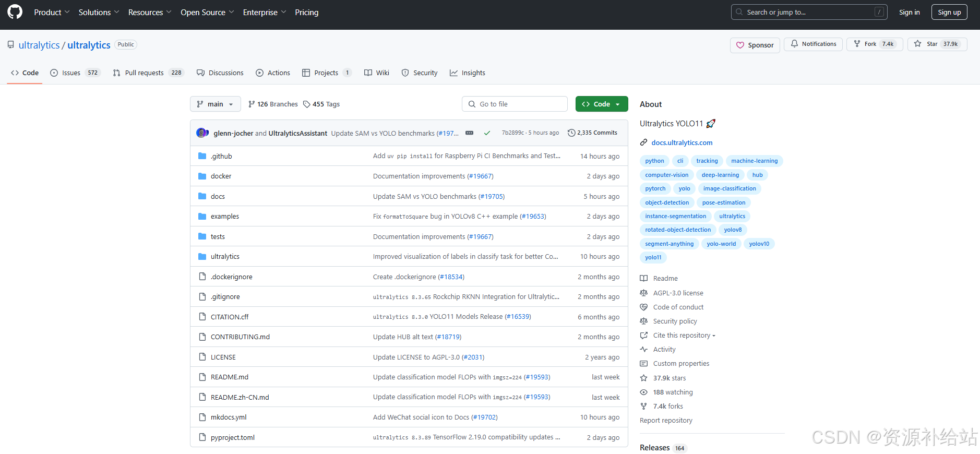
Task: Click the stars icon in About
Action: (x=644, y=378)
